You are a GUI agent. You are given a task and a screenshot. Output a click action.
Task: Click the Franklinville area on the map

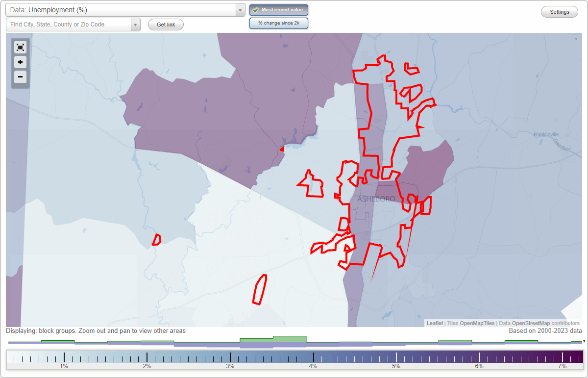(x=545, y=133)
